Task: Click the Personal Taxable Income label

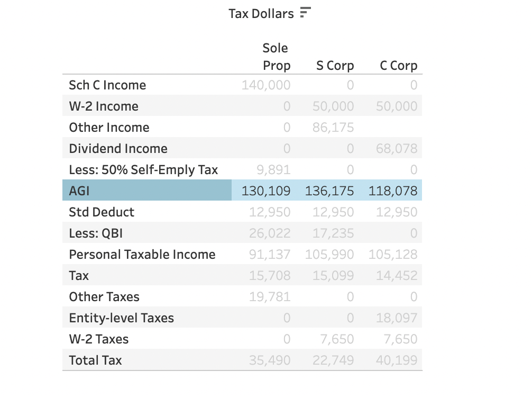Action: [142, 255]
